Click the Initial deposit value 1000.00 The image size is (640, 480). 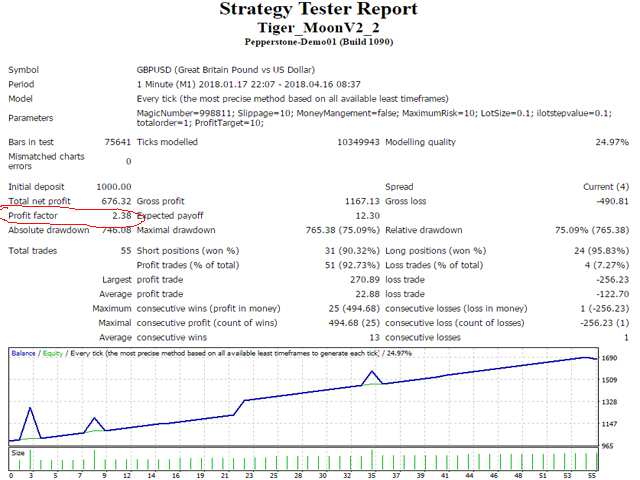(113, 187)
